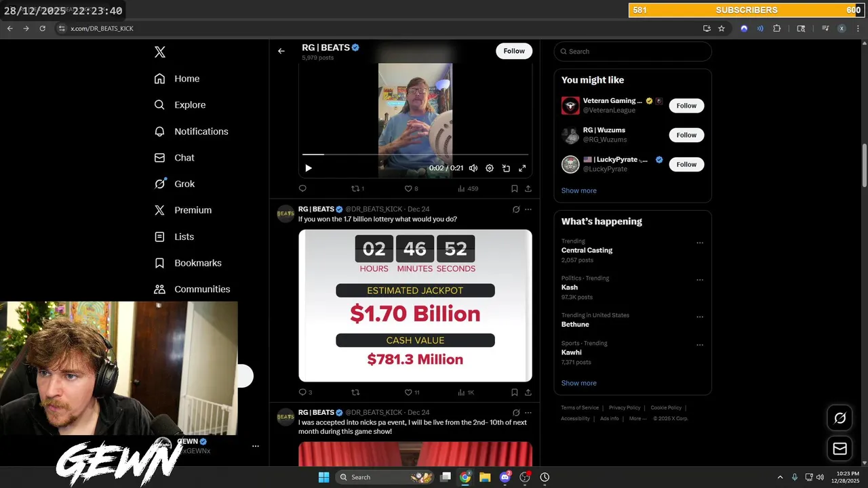Share the video post
This screenshot has width=868, height=488.
(x=528, y=188)
